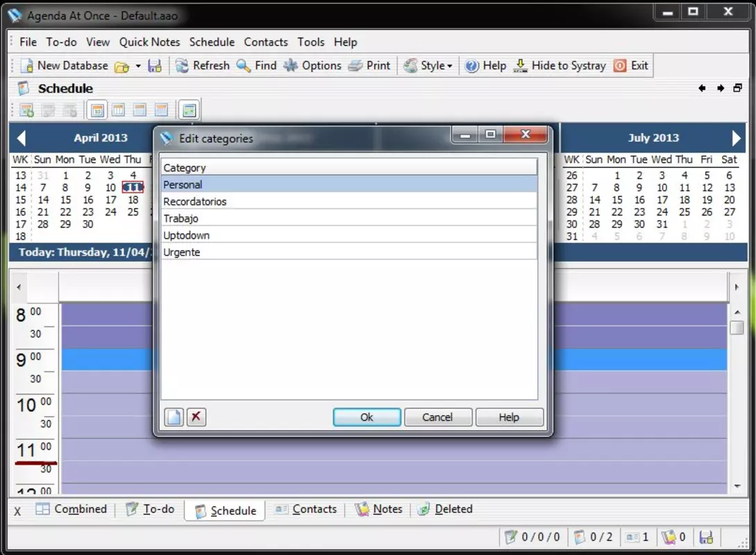Click the open database folder icon
This screenshot has width=756, height=555.
[121, 66]
